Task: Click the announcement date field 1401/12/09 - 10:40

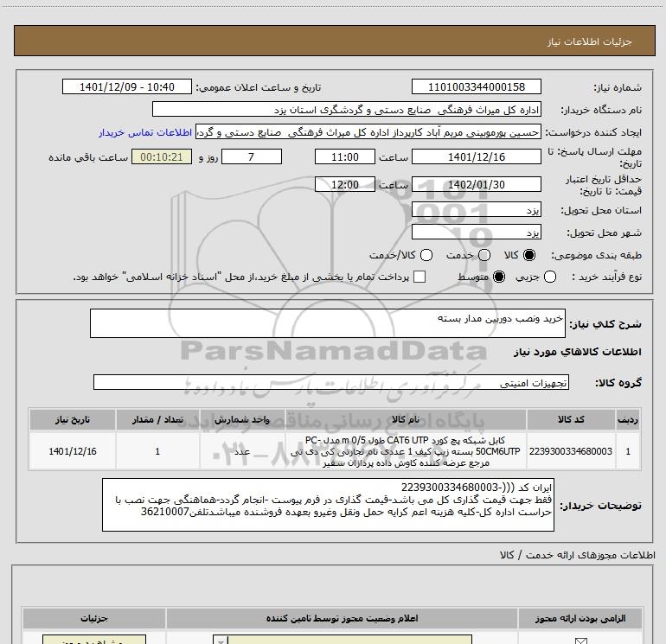Action: coord(127,86)
